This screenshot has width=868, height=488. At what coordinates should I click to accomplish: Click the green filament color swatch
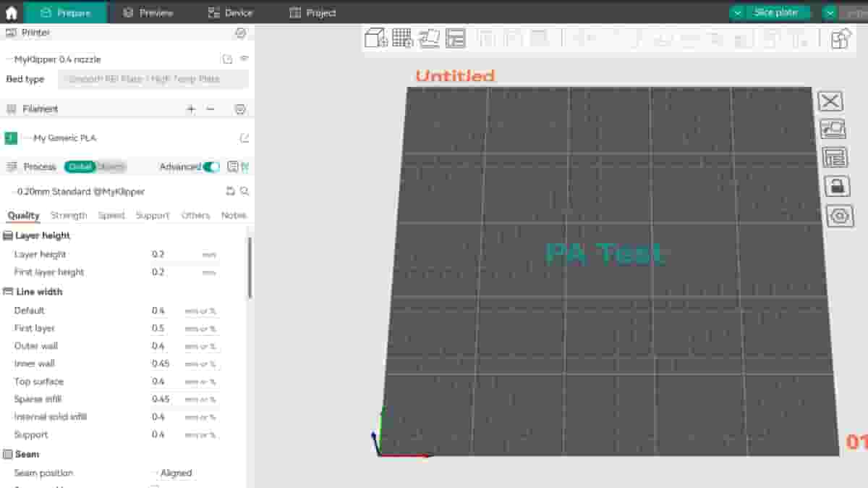point(10,138)
